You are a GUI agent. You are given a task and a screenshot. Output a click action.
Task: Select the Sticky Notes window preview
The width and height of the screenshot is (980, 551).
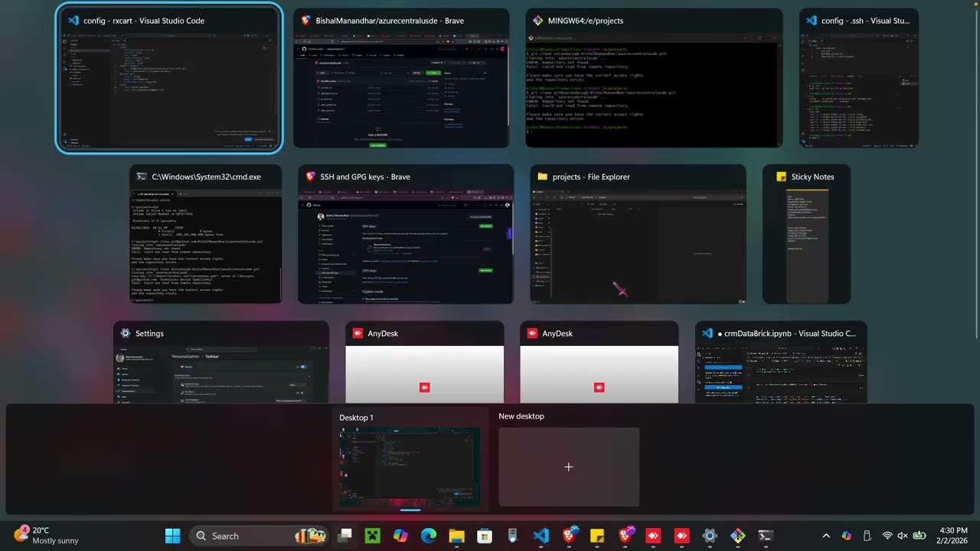coord(806,234)
